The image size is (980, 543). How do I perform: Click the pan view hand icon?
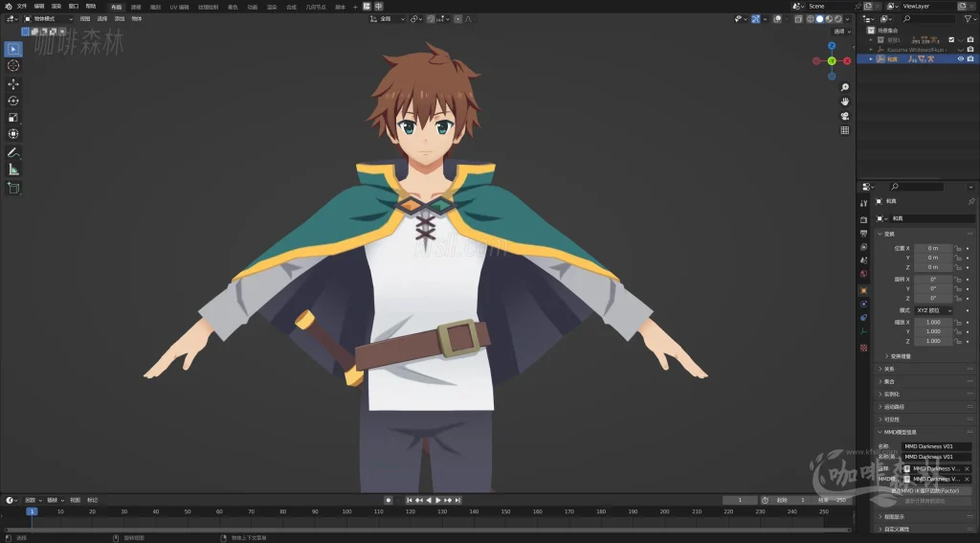coord(845,102)
